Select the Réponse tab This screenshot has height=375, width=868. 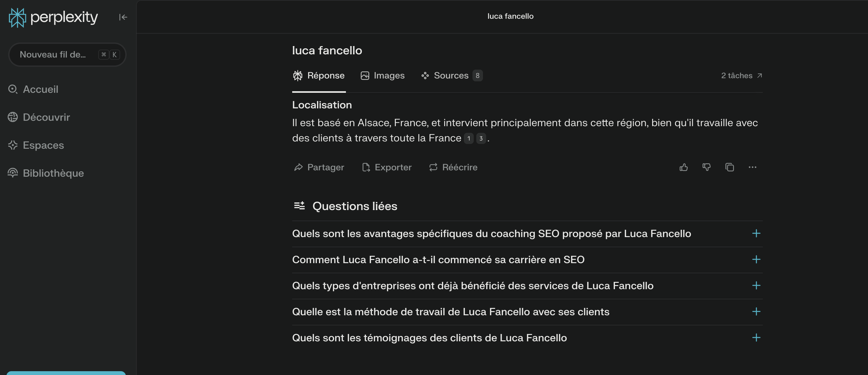tap(319, 75)
